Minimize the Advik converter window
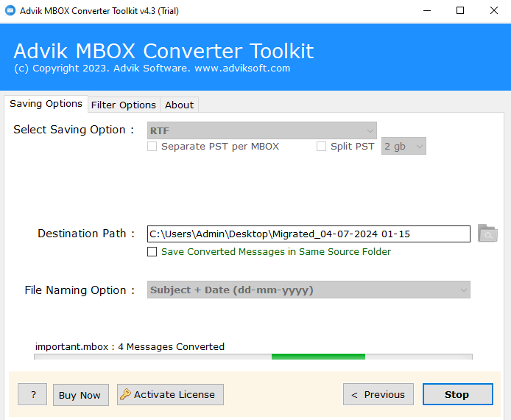 point(427,11)
